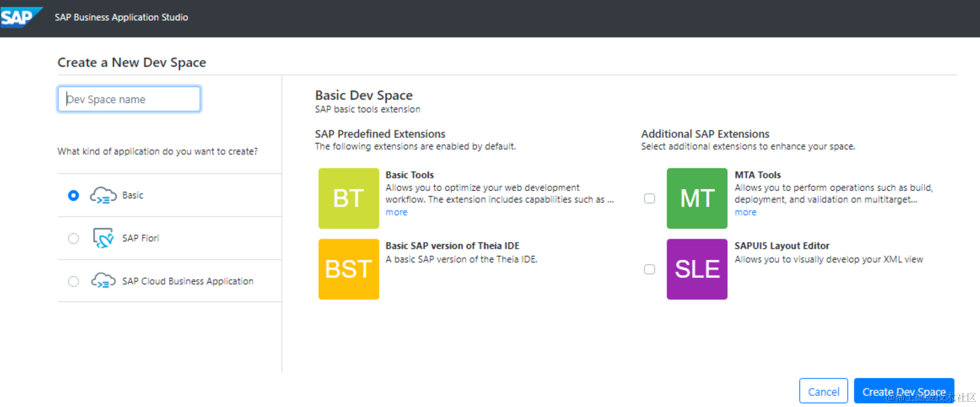Click the Basic cloud terminal icon
The image size is (980, 407).
(103, 195)
